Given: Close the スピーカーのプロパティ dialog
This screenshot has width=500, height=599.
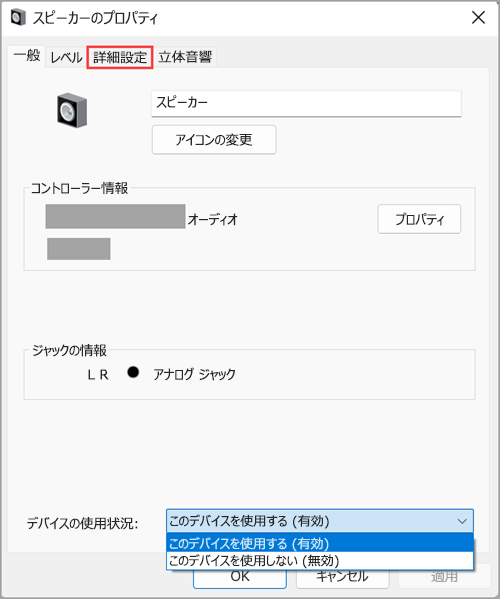Looking at the screenshot, I should pos(478,18).
